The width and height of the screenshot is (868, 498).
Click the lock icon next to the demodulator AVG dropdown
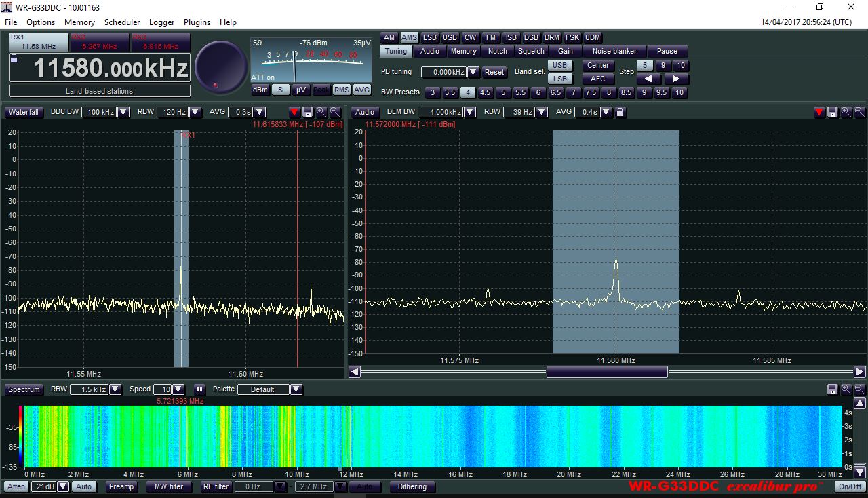620,112
